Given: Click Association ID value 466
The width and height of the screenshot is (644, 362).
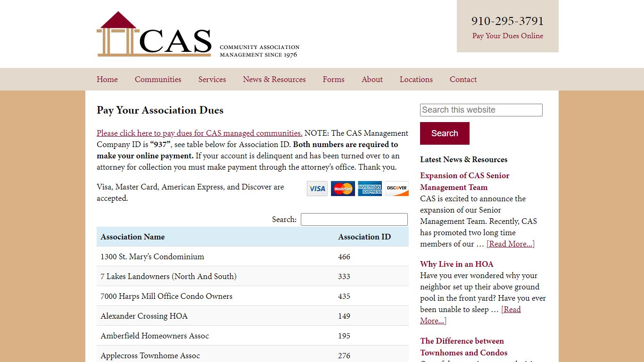Looking at the screenshot, I should click(x=344, y=257).
